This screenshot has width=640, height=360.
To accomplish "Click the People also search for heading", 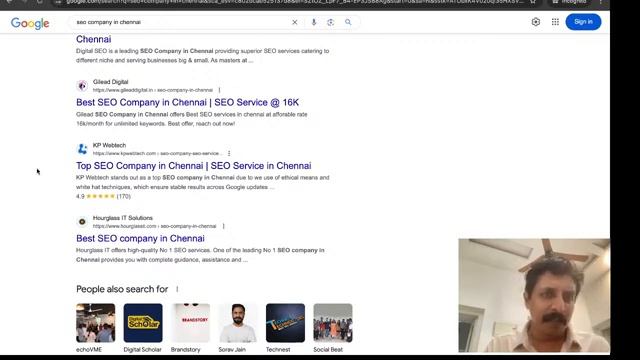I will [122, 289].
